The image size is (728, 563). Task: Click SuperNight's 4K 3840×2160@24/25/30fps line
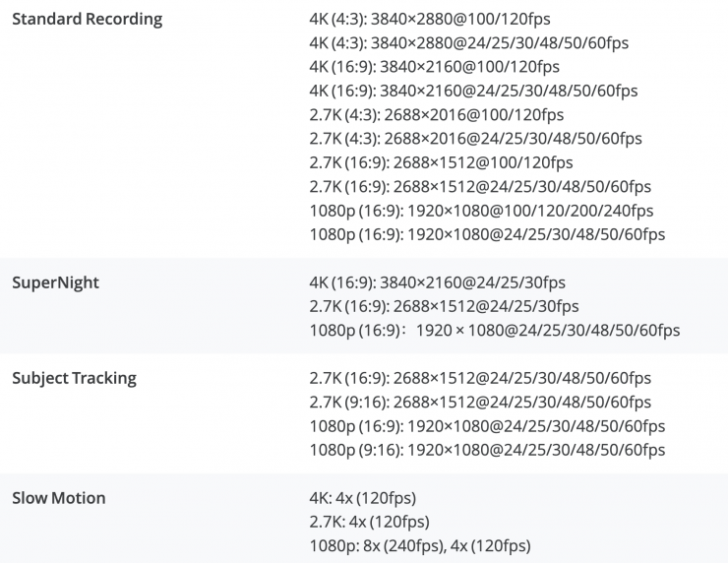point(437,283)
